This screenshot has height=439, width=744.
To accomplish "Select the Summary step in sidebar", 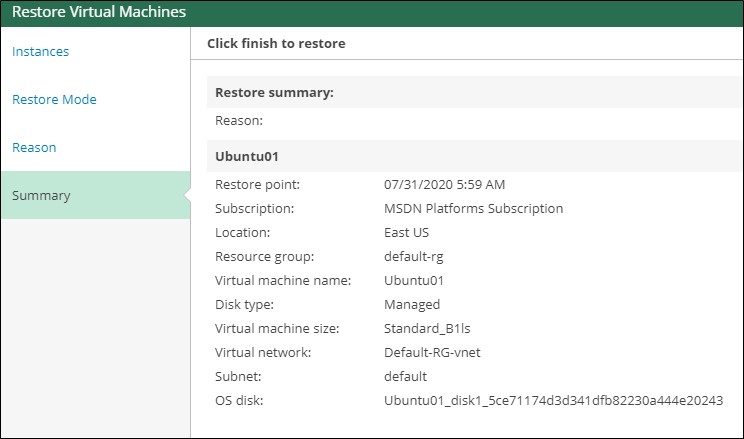I will [41, 195].
